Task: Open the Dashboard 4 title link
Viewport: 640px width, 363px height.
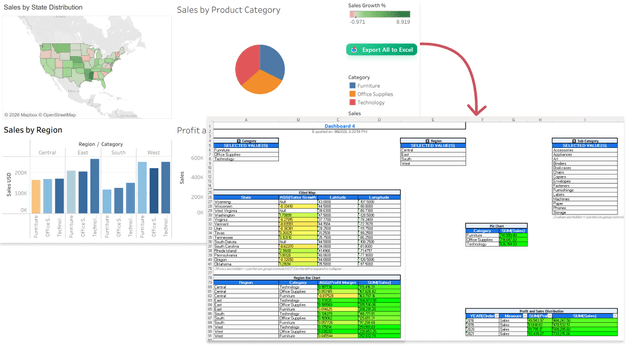Action: click(x=340, y=126)
